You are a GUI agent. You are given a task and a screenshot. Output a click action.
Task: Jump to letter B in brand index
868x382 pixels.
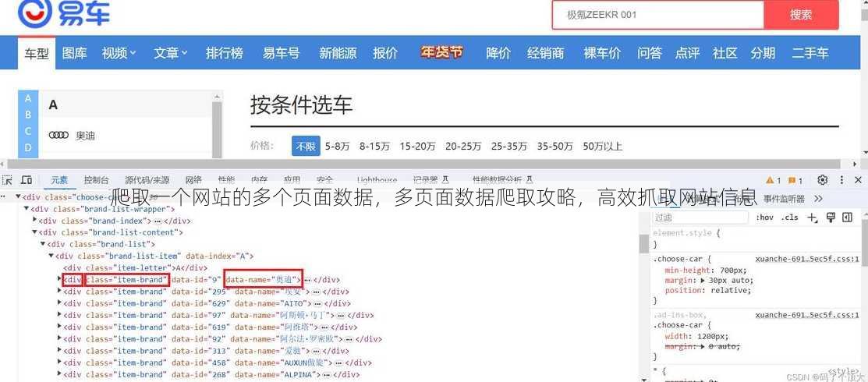tap(28, 115)
